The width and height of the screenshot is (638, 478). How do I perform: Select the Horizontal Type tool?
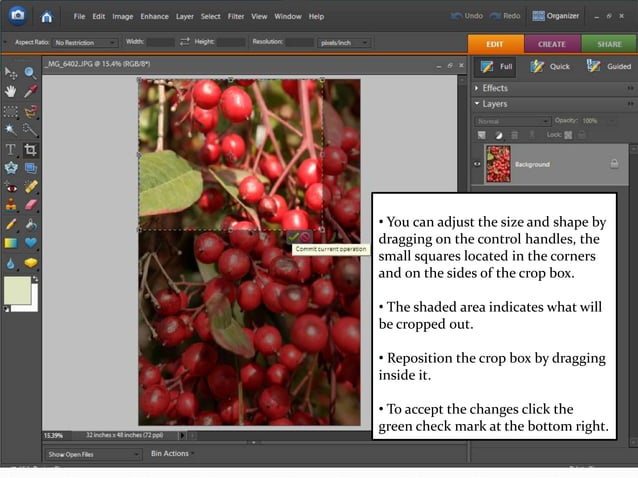[x=11, y=149]
